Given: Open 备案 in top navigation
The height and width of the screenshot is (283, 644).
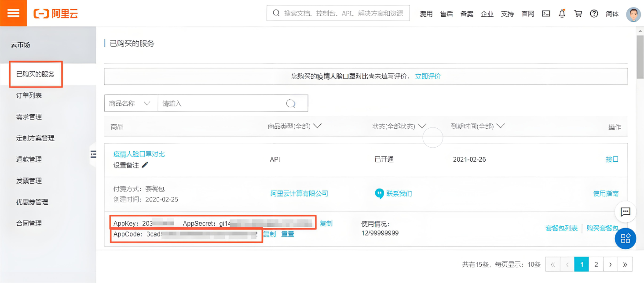Looking at the screenshot, I should [x=467, y=14].
